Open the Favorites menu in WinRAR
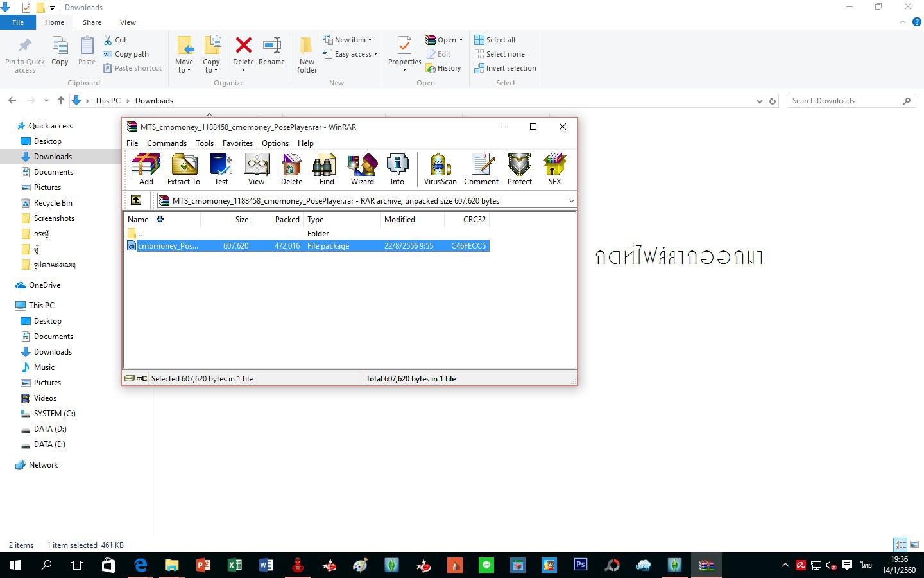 237,143
